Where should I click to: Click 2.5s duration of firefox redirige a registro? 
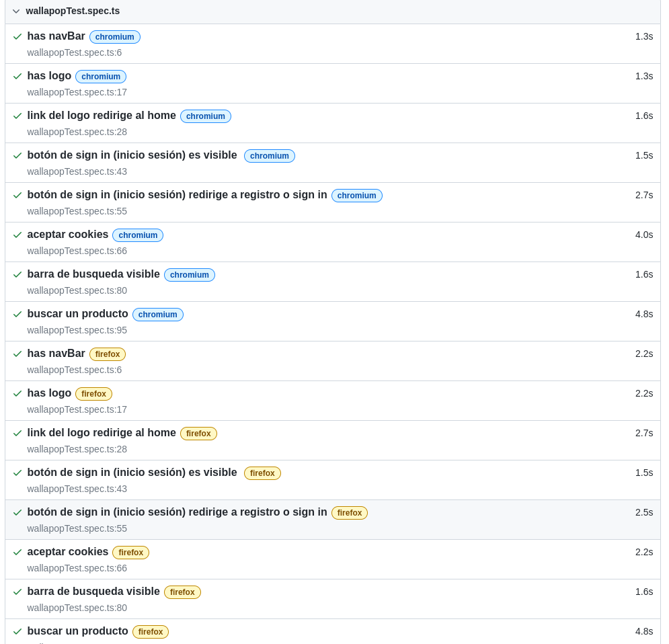(644, 513)
